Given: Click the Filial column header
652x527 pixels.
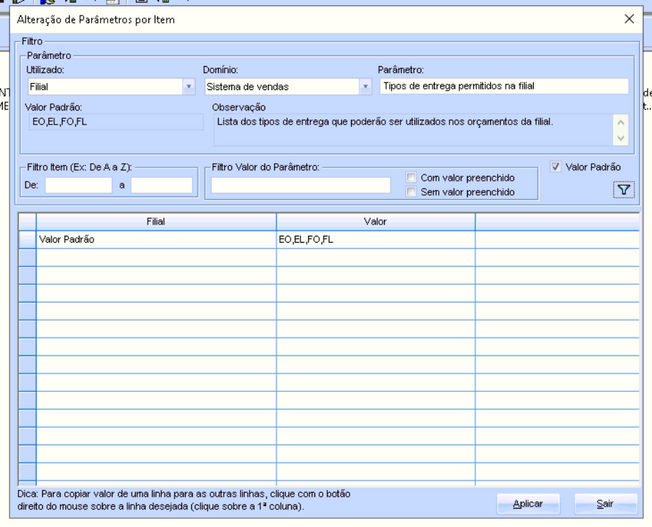Looking at the screenshot, I should point(156,221).
